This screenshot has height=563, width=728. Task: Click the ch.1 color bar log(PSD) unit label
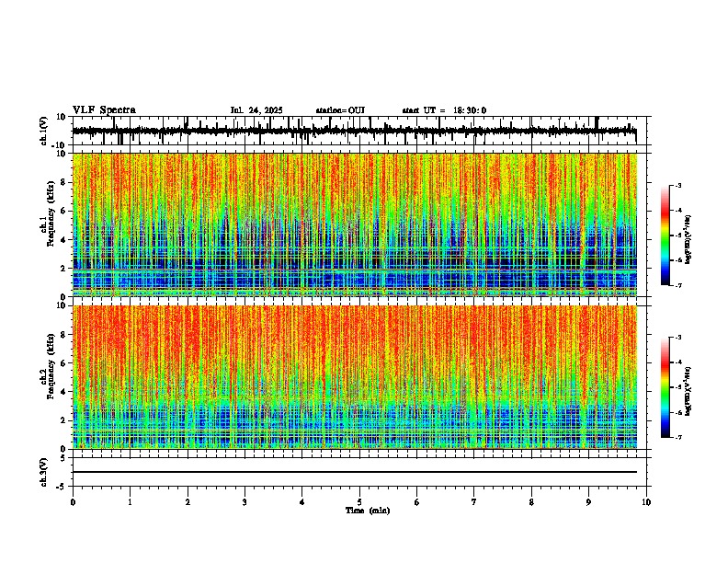[688, 239]
